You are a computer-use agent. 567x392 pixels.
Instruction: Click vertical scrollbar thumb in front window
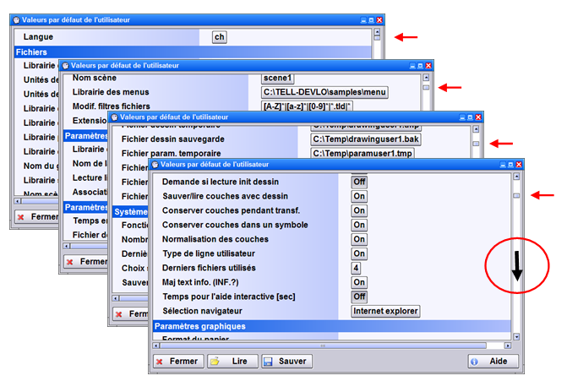point(515,196)
